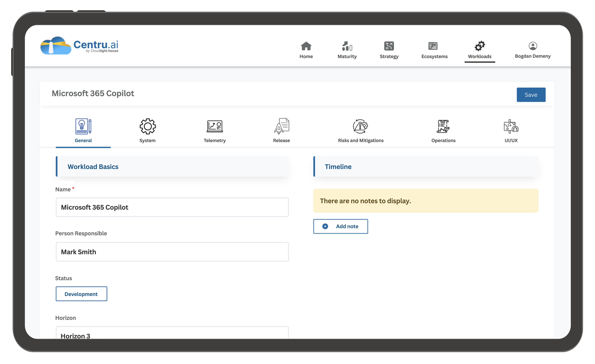Switch to the Release tab label
Screen dimensions: 595x364
(x=281, y=140)
